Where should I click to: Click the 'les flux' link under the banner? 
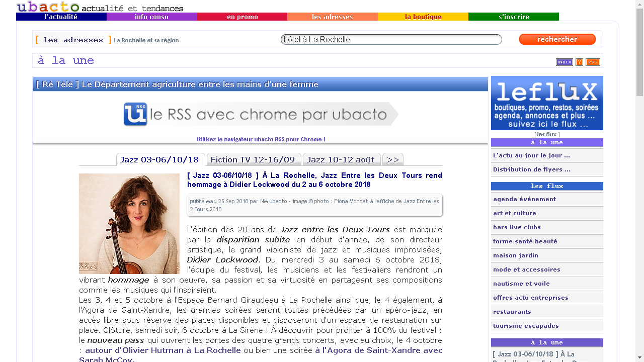pos(547,134)
